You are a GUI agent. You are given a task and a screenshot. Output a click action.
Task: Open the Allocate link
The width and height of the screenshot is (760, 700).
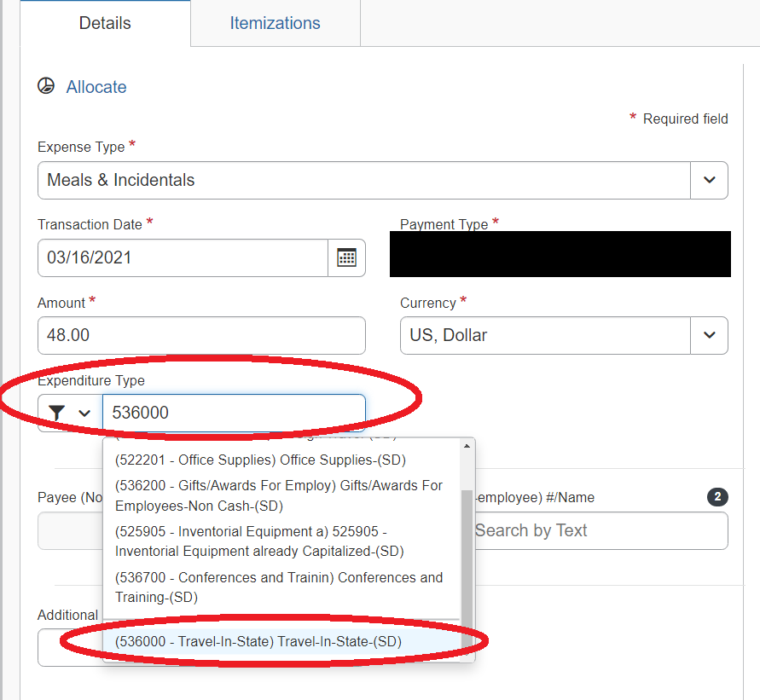[96, 87]
